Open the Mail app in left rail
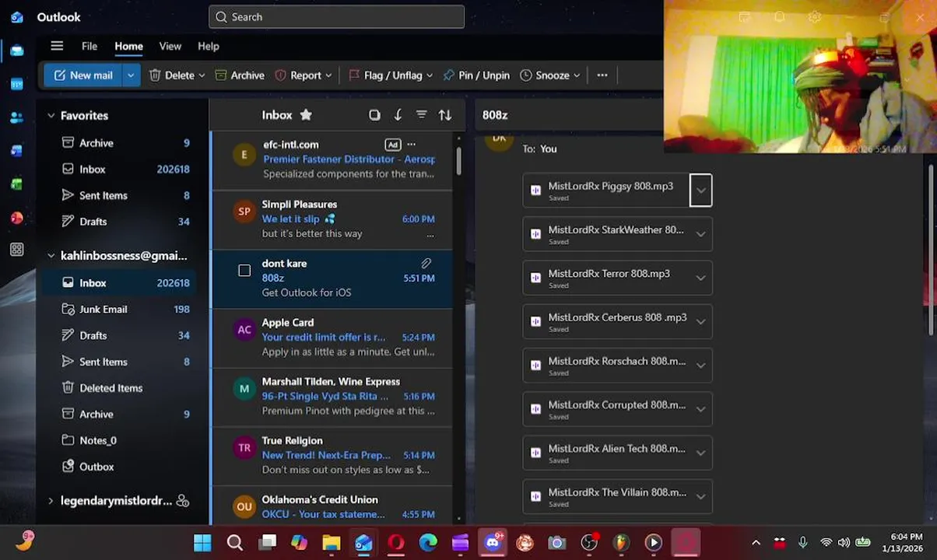Viewport: 937px width, 560px height. [16, 51]
